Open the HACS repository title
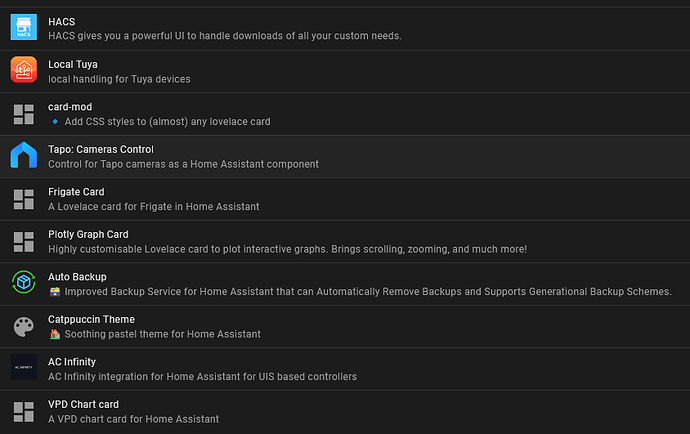The height and width of the screenshot is (434, 690). pyautogui.click(x=62, y=22)
